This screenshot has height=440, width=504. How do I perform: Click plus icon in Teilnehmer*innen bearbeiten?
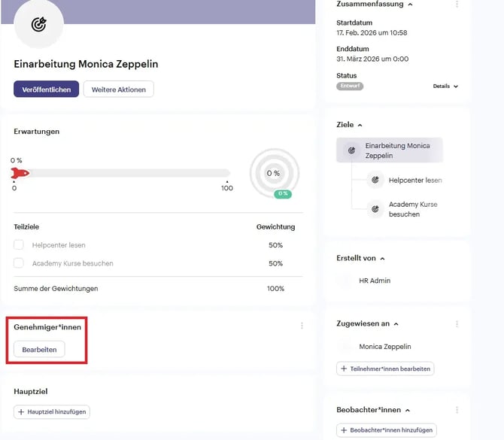pos(344,369)
